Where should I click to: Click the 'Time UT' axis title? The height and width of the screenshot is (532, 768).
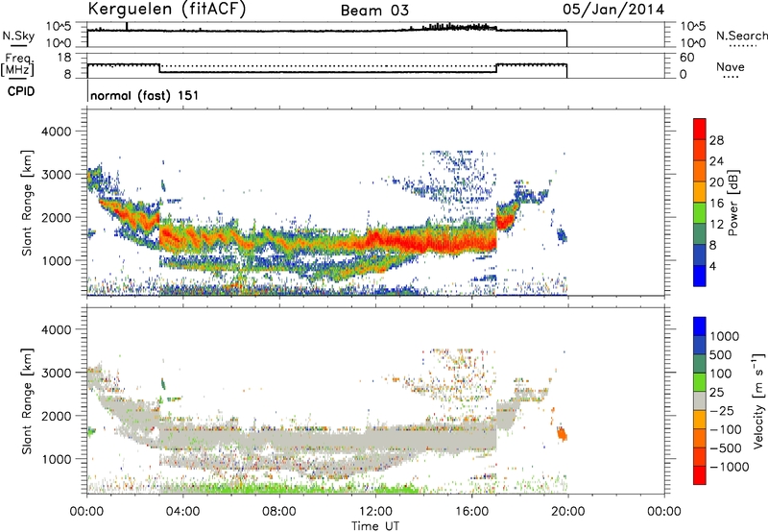point(375,526)
